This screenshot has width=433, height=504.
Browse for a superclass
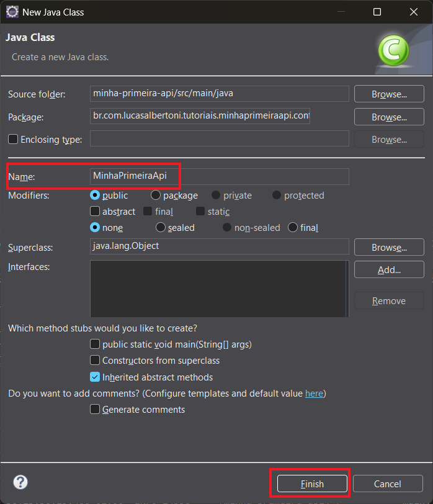pyautogui.click(x=389, y=247)
